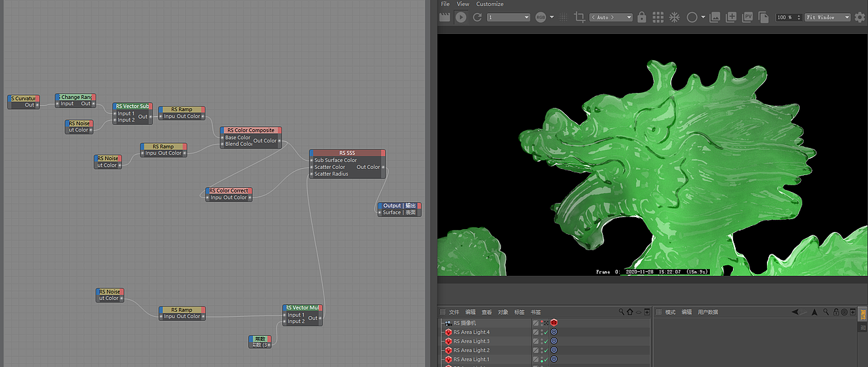Open the 对象 menu in object manager
868x367 pixels.
click(x=503, y=312)
